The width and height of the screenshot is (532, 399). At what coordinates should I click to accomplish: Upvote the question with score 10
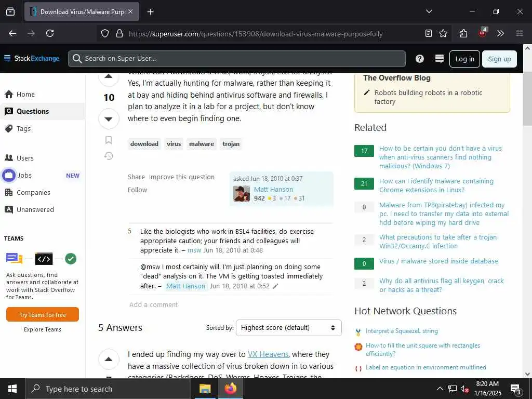click(109, 77)
